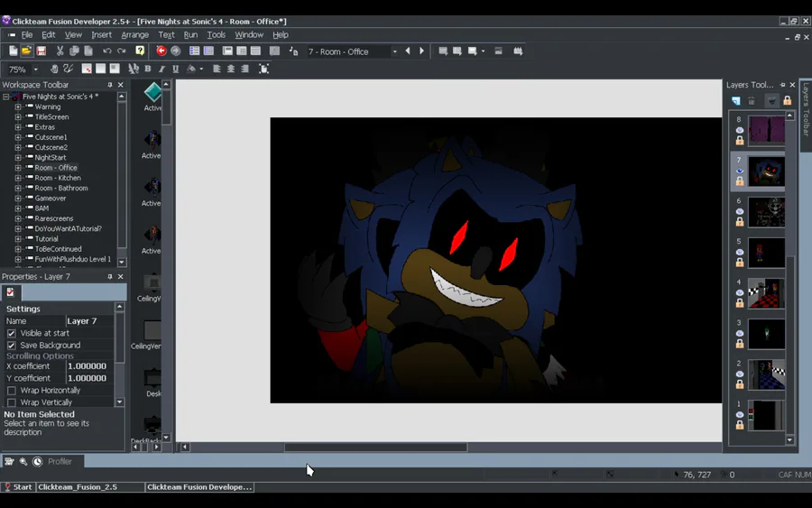Image resolution: width=812 pixels, height=508 pixels.
Task: Collapse the Five Nights at Sonic's 4 root node
Action: click(5, 97)
